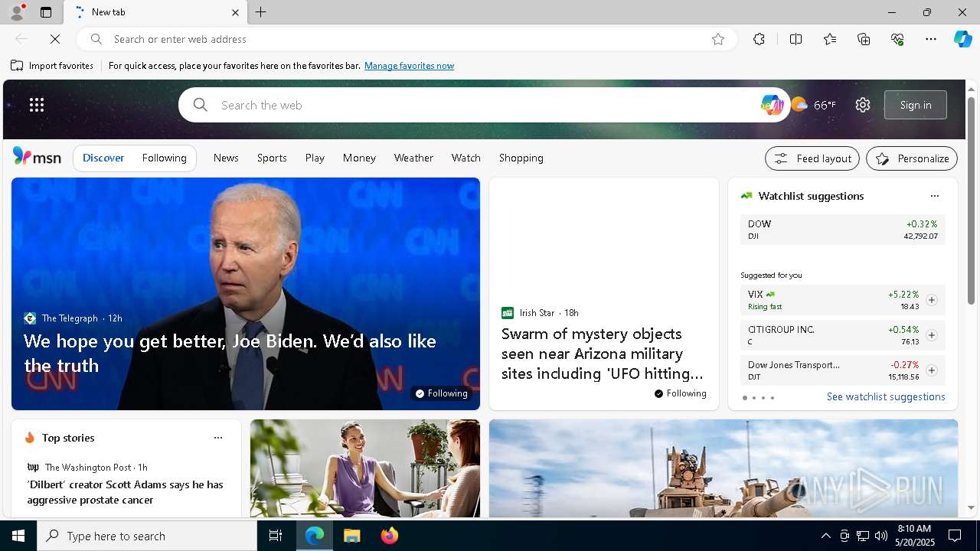The width and height of the screenshot is (980, 551).
Task: Open Extensions puzzle icon
Action: (x=759, y=39)
